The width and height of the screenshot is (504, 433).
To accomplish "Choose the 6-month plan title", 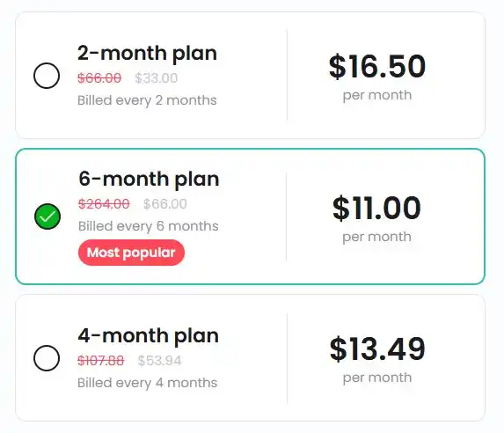I will point(149,179).
